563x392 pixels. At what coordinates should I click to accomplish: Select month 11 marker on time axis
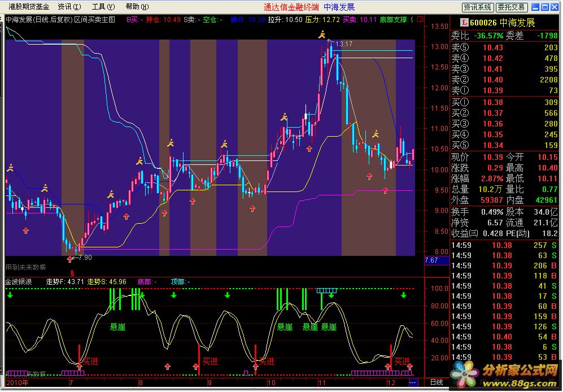click(321, 382)
